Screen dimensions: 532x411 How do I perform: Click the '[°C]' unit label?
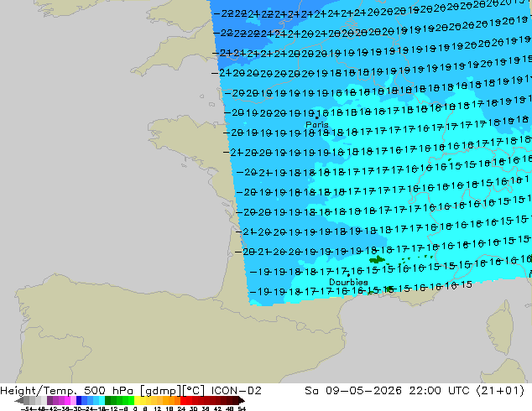(x=194, y=391)
